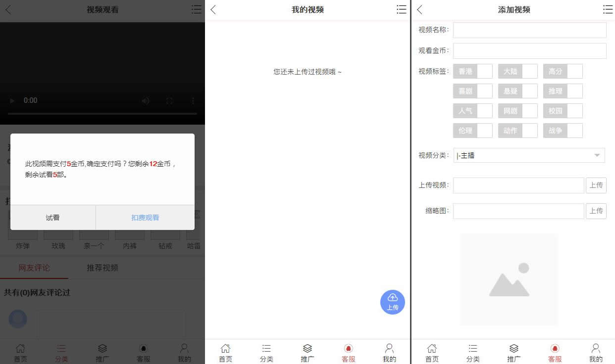Click 扣费观看 to pay and watch
The width and height of the screenshot is (615, 364).
(x=144, y=217)
